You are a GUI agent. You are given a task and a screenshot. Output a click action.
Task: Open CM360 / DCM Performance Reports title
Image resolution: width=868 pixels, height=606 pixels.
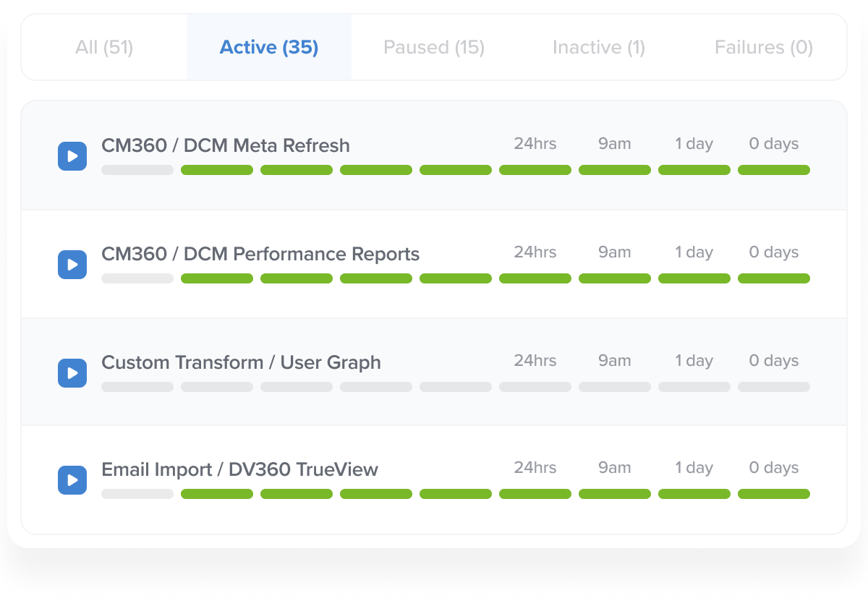coord(260,254)
